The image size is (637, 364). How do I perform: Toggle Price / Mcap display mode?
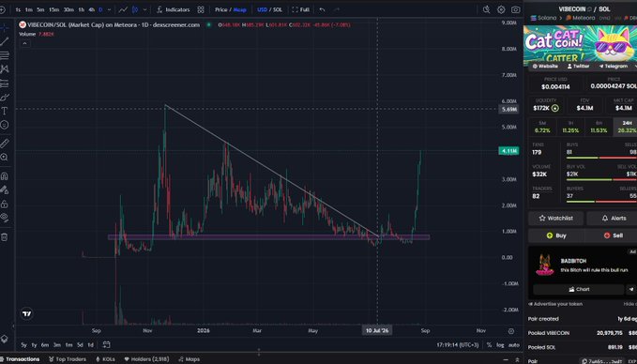[x=231, y=9]
